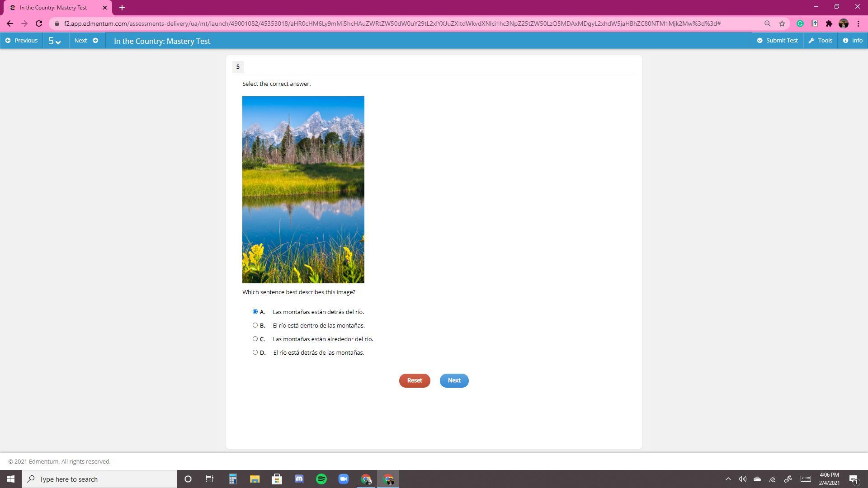The height and width of the screenshot is (488, 868).
Task: Go to the Previous question in header
Action: (x=21, y=41)
